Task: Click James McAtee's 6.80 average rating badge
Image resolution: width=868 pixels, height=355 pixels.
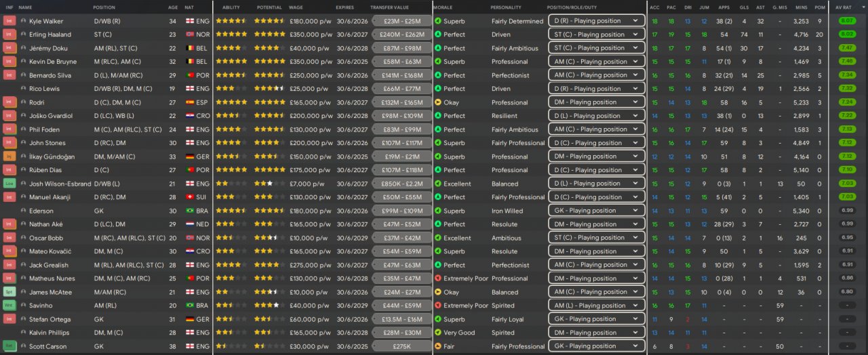Action: coord(847,292)
